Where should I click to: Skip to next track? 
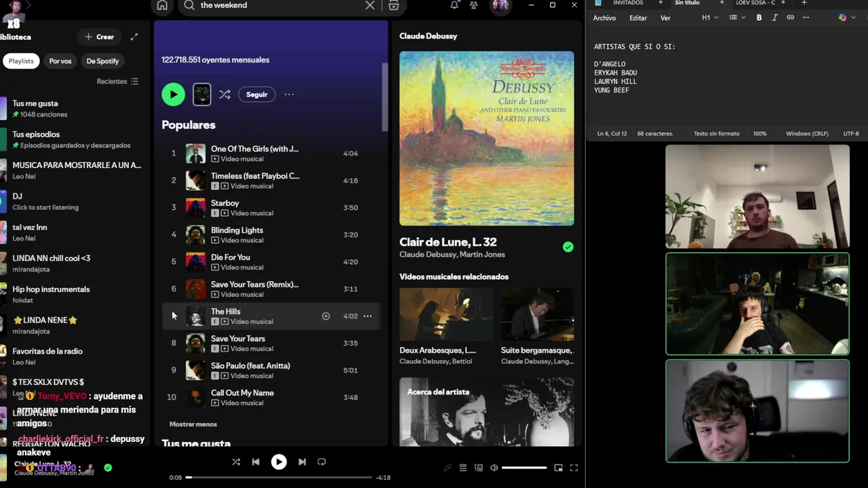point(302,462)
